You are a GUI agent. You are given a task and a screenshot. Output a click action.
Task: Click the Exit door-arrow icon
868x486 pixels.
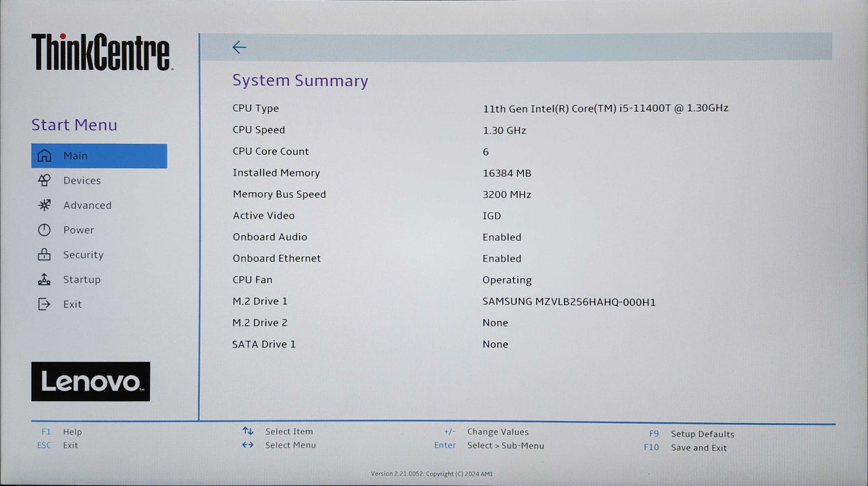pyautogui.click(x=44, y=304)
